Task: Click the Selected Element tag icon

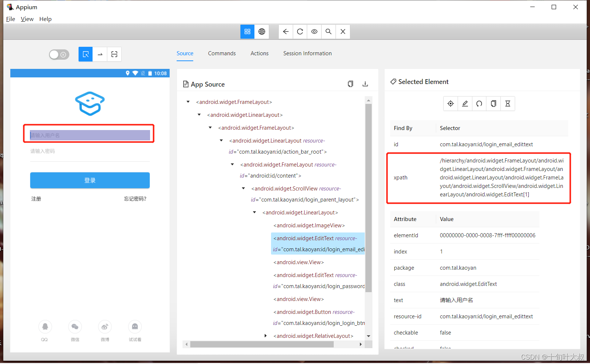Action: (x=393, y=81)
